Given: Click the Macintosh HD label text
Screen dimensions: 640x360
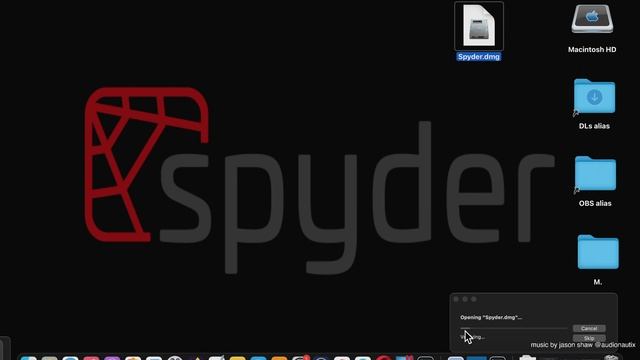Looking at the screenshot, I should point(592,50).
